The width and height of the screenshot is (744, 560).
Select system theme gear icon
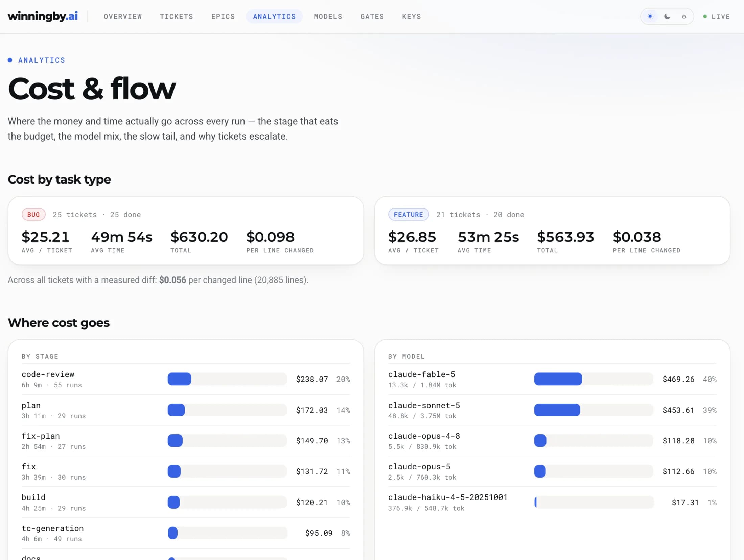(684, 16)
